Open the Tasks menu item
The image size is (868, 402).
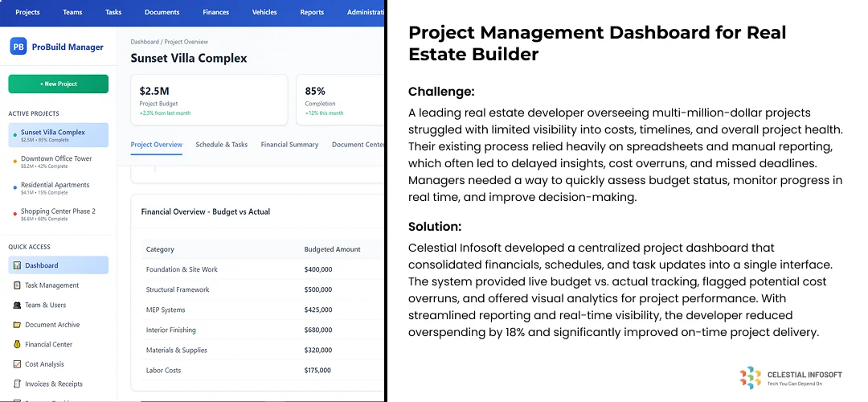point(113,12)
